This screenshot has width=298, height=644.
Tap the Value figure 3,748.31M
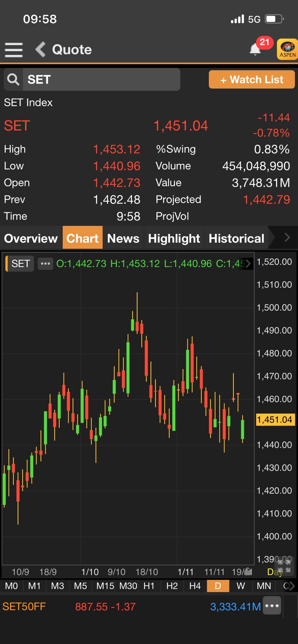coord(261,183)
